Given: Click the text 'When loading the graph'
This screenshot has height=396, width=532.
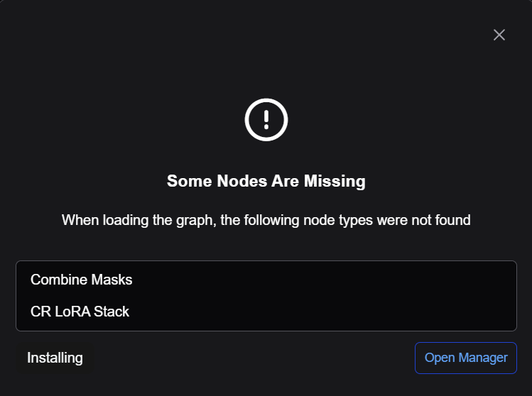Looking at the screenshot, I should (x=139, y=220).
